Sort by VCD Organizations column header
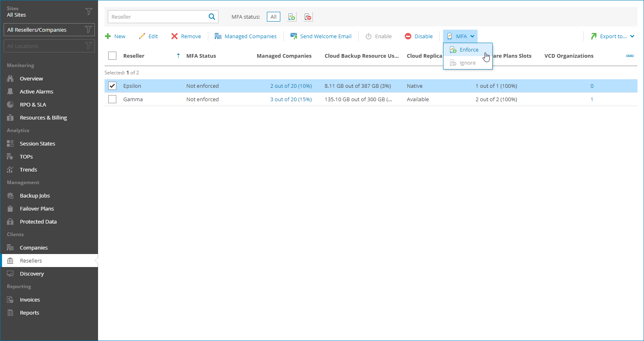The width and height of the screenshot is (644, 341). [x=569, y=56]
